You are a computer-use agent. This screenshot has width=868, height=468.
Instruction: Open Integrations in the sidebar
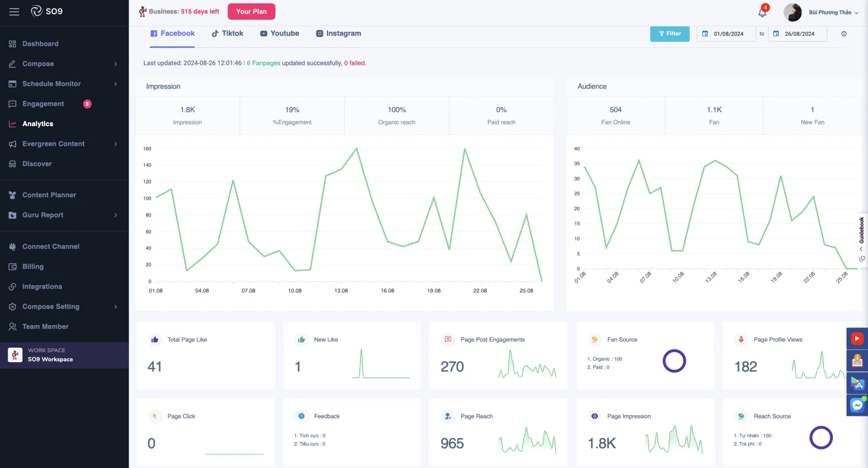(x=42, y=286)
